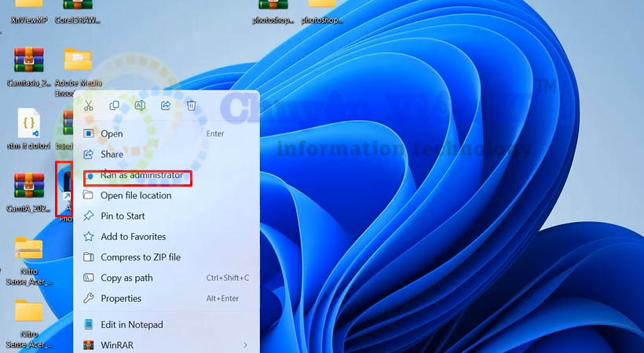Choose Open from the context menu
644x353 pixels.
tap(166, 133)
